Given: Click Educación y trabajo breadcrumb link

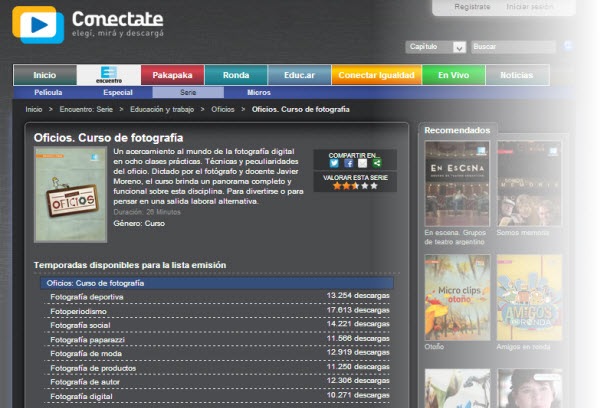Looking at the screenshot, I should (162, 109).
